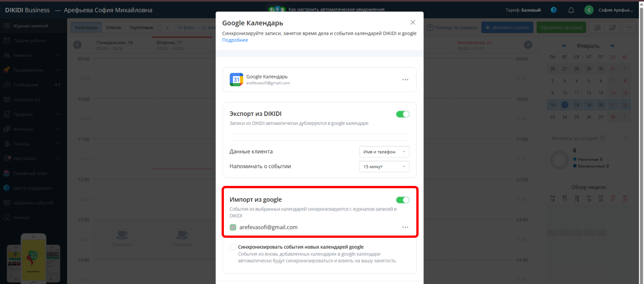Open the help question mark icon in header

[553, 10]
